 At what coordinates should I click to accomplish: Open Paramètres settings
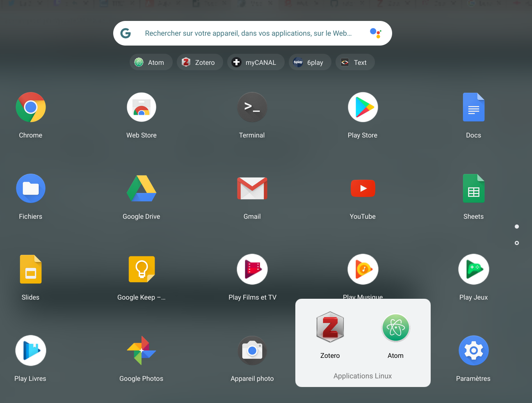pyautogui.click(x=474, y=350)
